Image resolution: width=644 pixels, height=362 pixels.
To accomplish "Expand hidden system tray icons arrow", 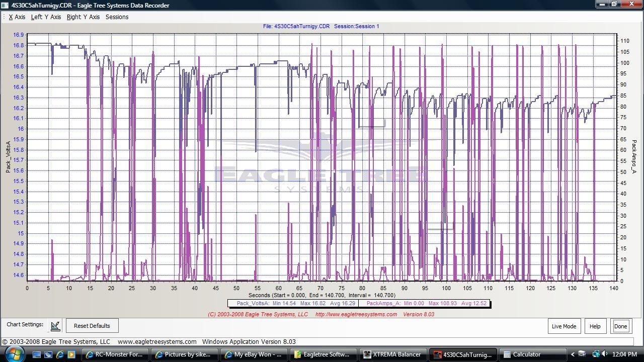I will pos(573,354).
